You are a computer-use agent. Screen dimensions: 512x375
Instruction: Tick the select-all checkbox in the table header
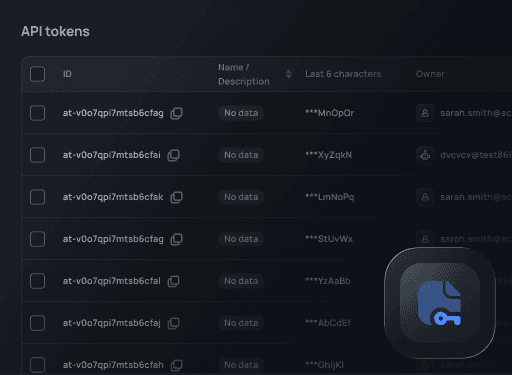[x=37, y=74]
